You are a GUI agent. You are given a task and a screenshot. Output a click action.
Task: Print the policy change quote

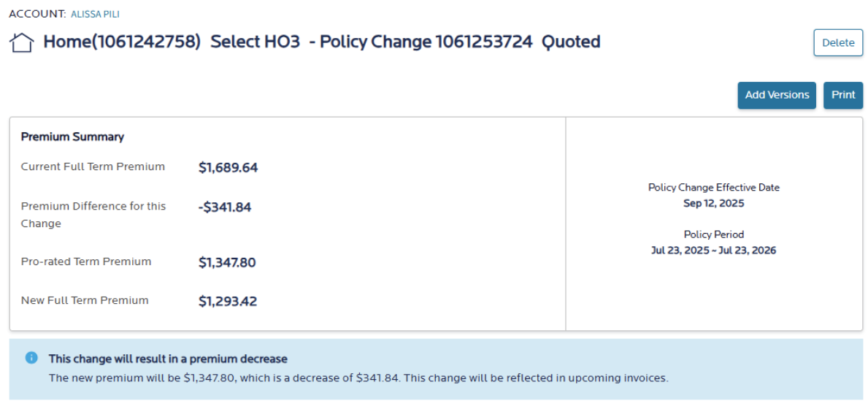coord(843,95)
